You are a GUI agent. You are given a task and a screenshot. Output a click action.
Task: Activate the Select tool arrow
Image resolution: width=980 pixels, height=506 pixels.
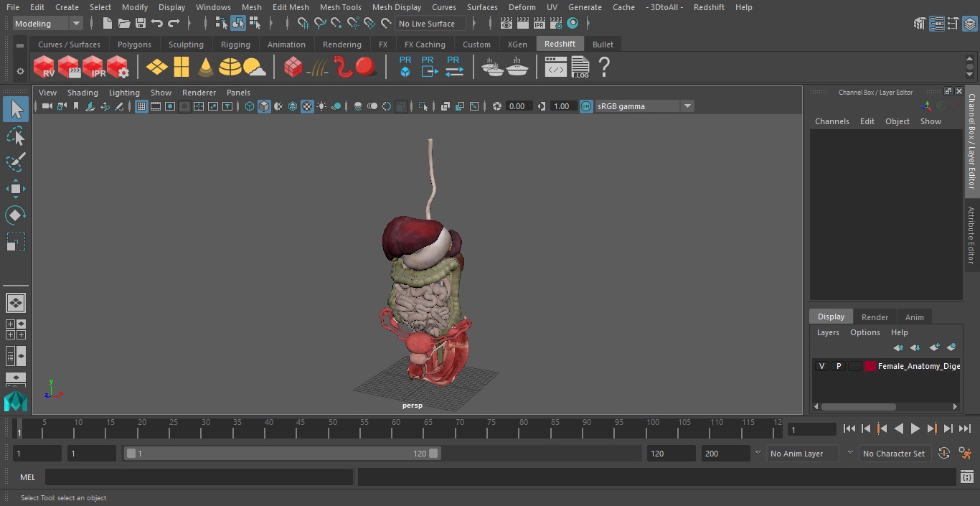coord(16,109)
